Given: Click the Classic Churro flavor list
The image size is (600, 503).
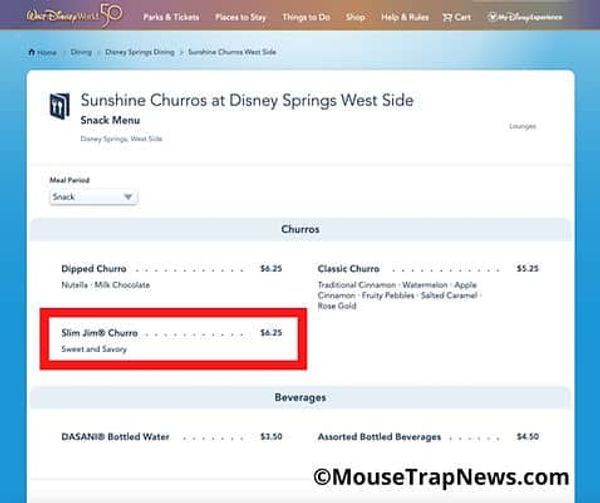Looking at the screenshot, I should 400,295.
